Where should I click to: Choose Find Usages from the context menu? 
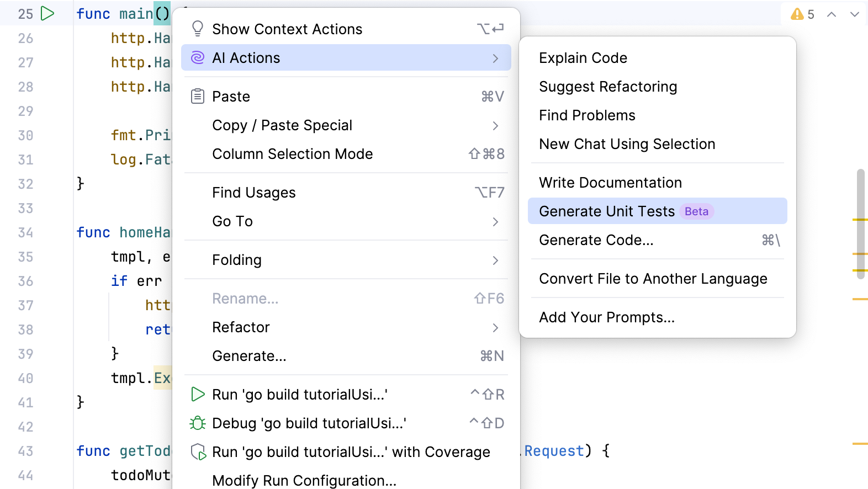(254, 192)
